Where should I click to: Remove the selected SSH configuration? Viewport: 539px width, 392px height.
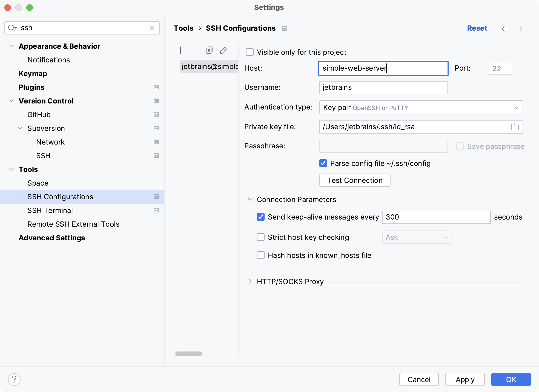coord(195,50)
